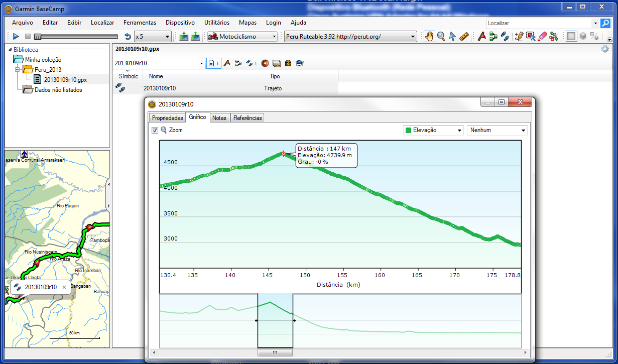Viewport: 618px width, 364px height.
Task: Choose the Eraser tool in toolbar
Action: (x=542, y=37)
